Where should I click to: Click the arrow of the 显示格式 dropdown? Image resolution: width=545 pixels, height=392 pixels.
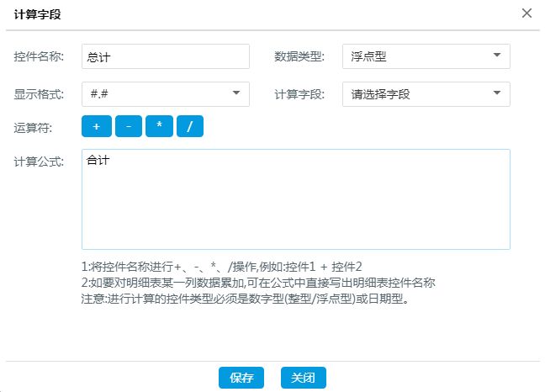(x=235, y=93)
